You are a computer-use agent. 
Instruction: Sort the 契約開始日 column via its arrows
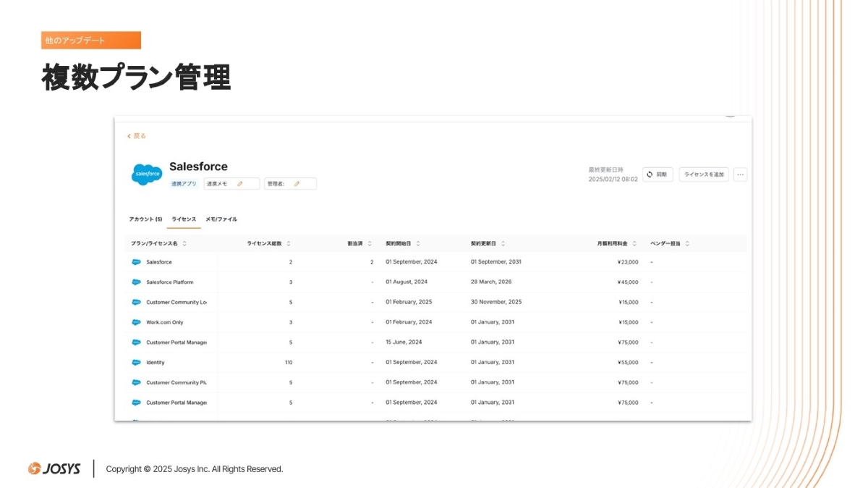pyautogui.click(x=418, y=243)
